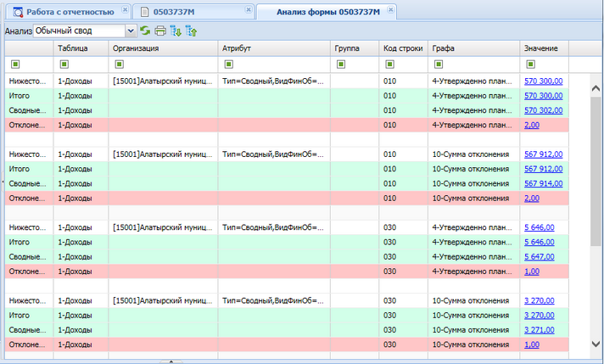Click the collapse-up tree icon with green arrow

[x=191, y=31]
